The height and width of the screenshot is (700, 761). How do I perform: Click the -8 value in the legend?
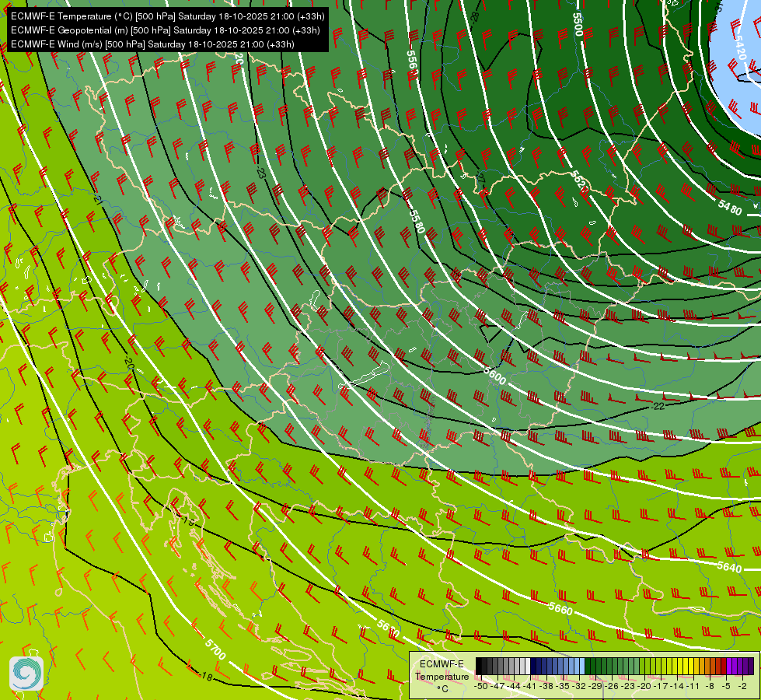click(x=710, y=686)
